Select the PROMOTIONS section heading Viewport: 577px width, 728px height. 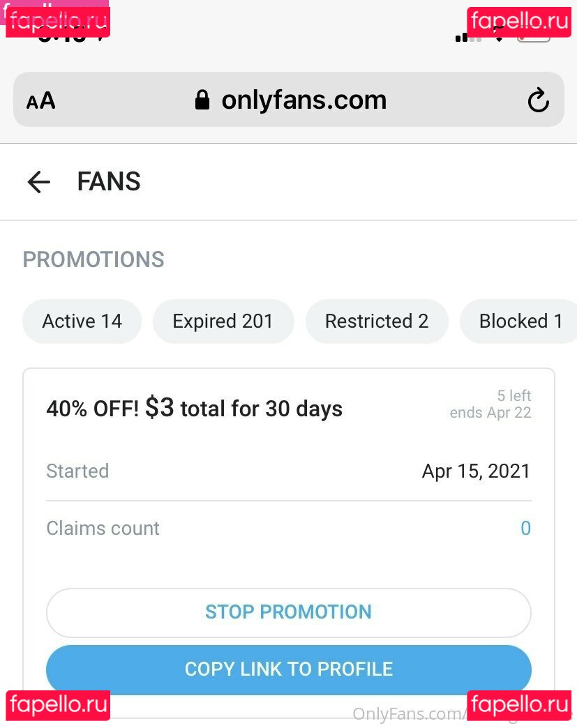pos(93,259)
